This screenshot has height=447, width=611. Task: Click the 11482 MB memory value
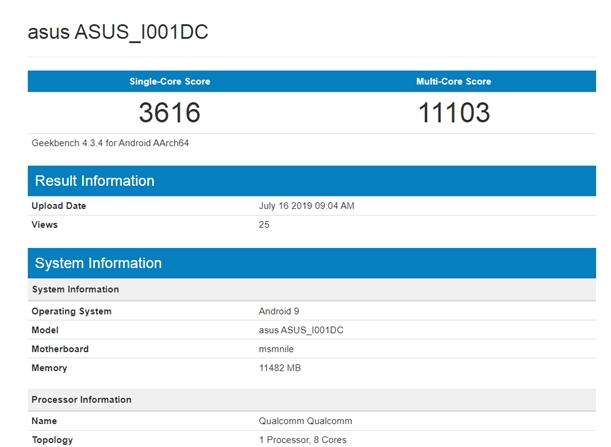pos(280,368)
